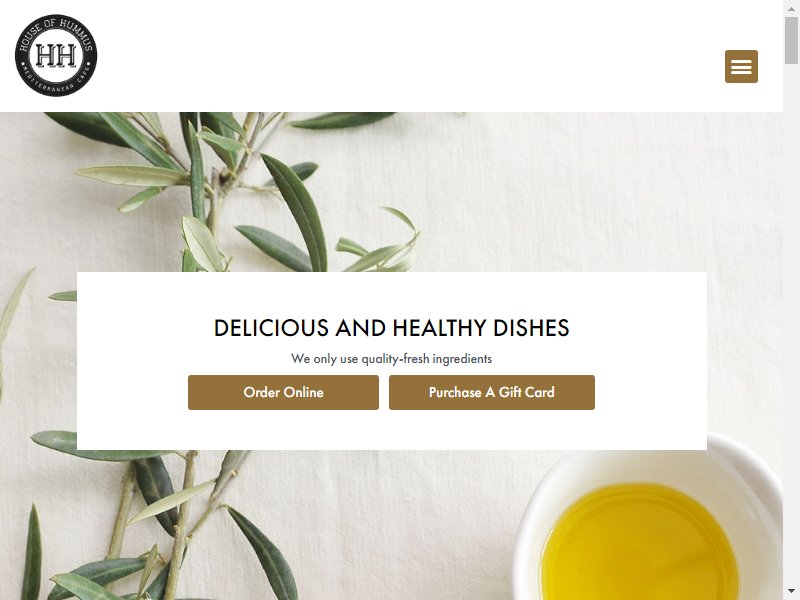Click the vertical scrollbar thumb

coord(791,40)
